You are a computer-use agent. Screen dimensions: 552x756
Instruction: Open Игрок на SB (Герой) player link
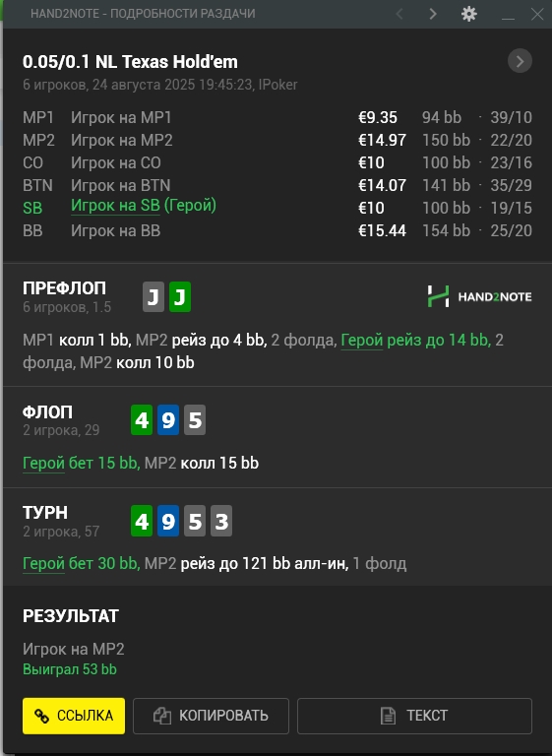(x=144, y=206)
